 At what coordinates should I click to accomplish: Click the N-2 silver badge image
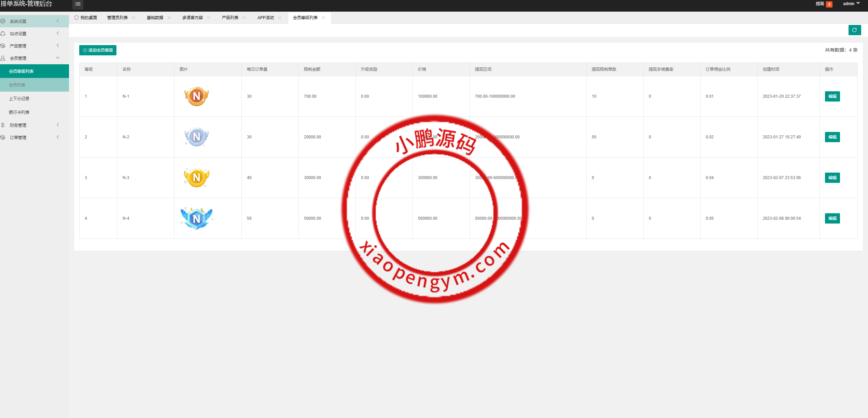[196, 137]
